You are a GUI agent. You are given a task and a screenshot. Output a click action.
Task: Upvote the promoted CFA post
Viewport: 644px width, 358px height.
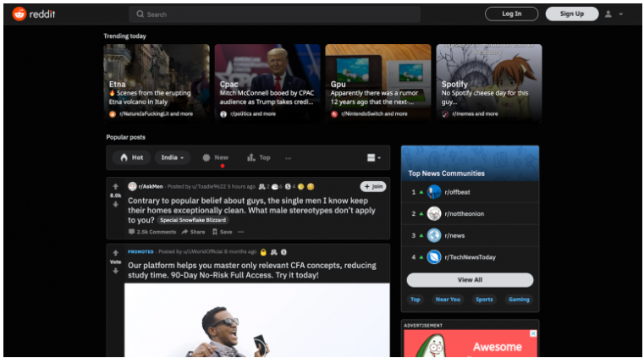click(x=115, y=252)
